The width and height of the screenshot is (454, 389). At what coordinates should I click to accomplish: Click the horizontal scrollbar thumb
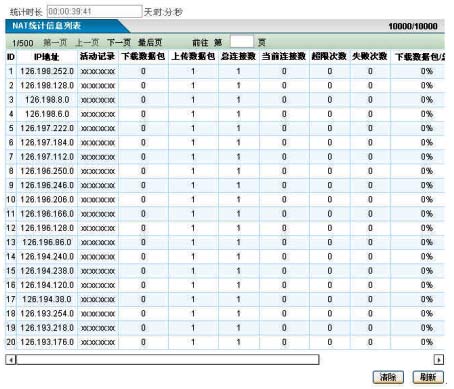[x=168, y=360]
